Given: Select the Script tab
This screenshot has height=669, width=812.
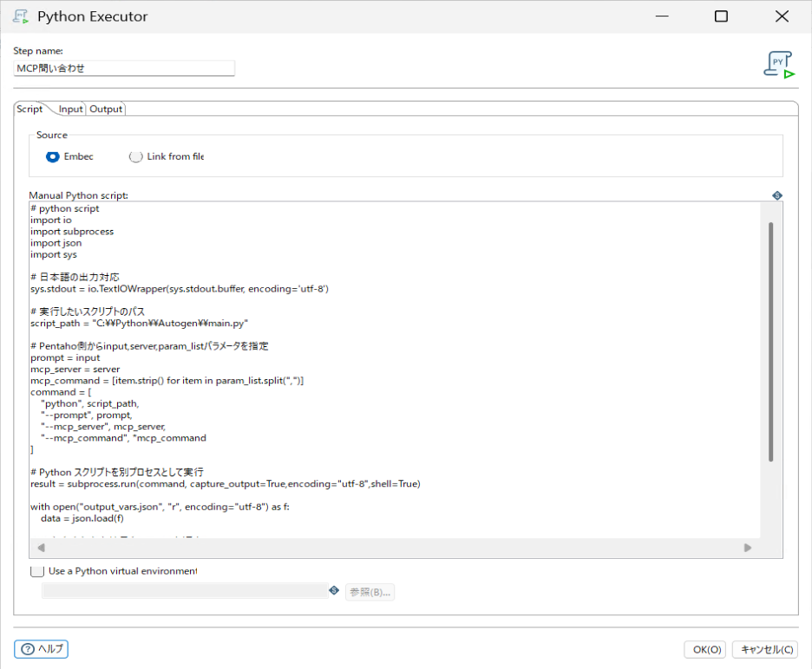Looking at the screenshot, I should pyautogui.click(x=29, y=108).
